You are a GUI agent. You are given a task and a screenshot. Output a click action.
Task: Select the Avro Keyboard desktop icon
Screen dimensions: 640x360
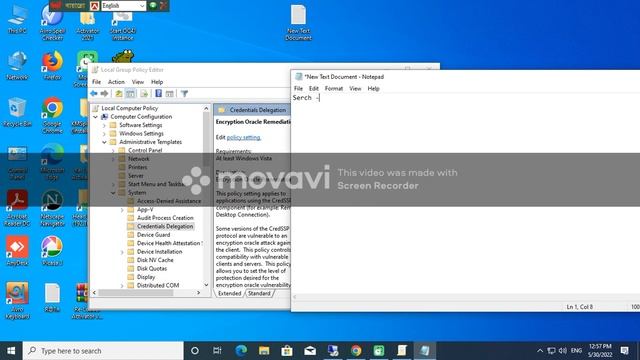click(x=17, y=300)
